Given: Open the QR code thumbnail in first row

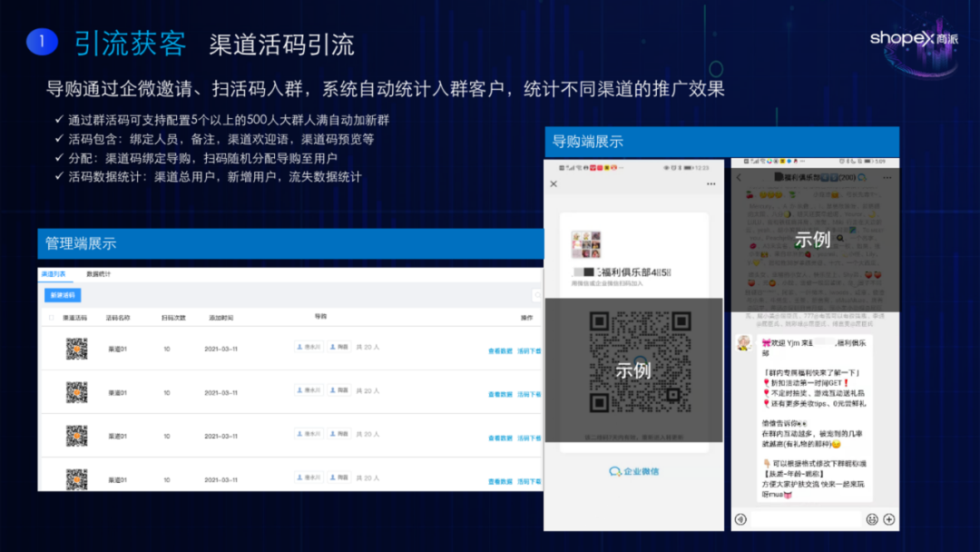Looking at the screenshot, I should tap(77, 349).
